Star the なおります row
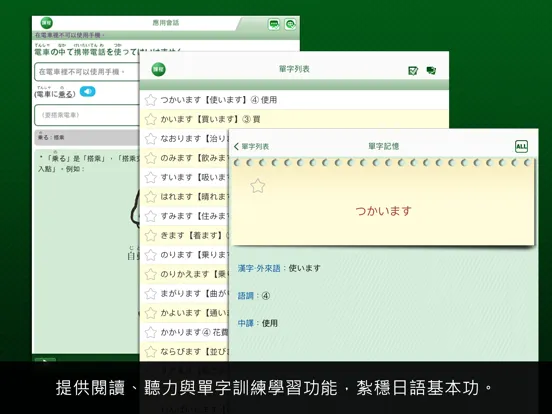 click(x=150, y=139)
